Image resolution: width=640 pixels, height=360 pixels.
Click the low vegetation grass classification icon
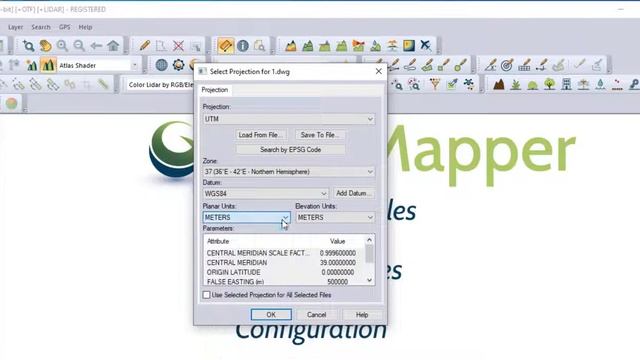pos(516,84)
